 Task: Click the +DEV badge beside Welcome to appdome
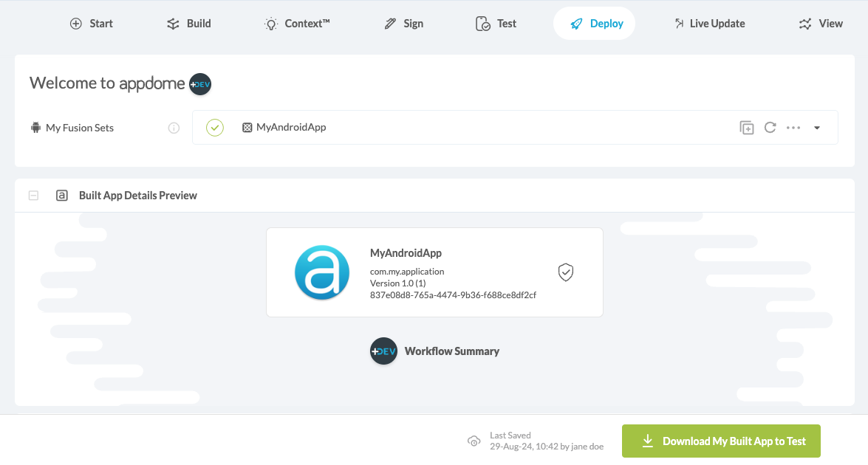pyautogui.click(x=200, y=84)
